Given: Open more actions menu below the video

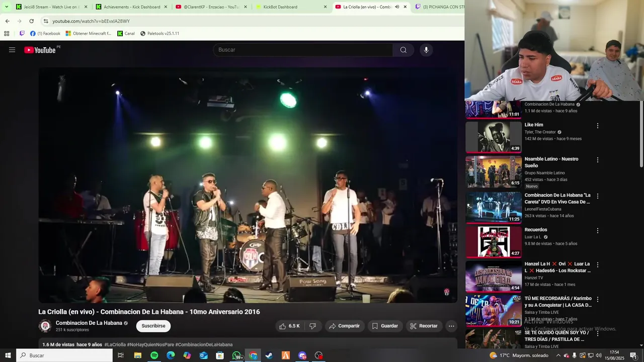Looking at the screenshot, I should 451,326.
